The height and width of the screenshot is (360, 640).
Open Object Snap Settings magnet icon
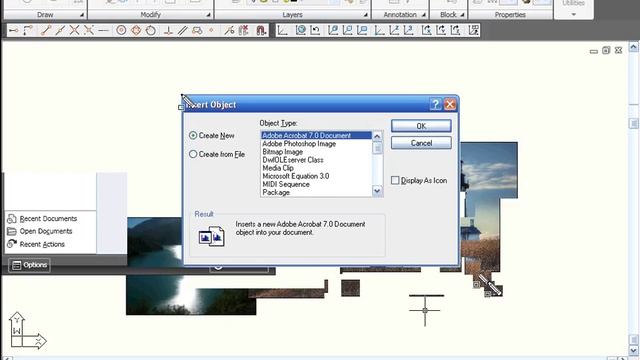pos(261,31)
